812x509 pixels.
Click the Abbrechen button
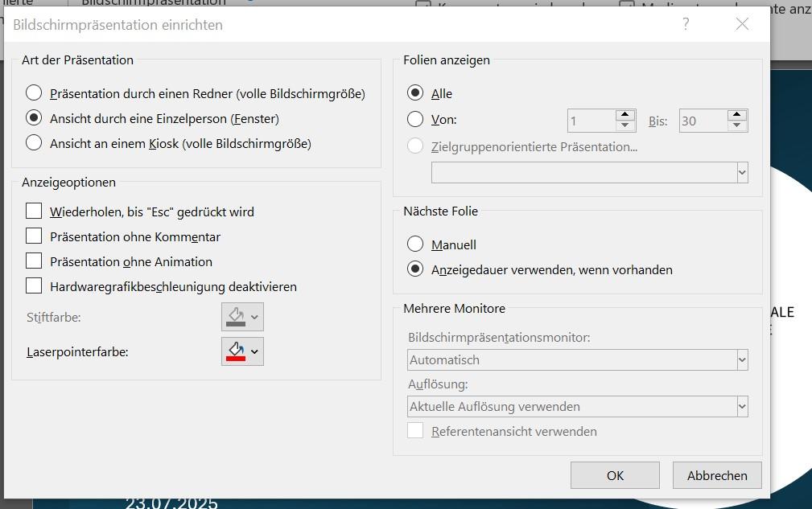(x=717, y=475)
